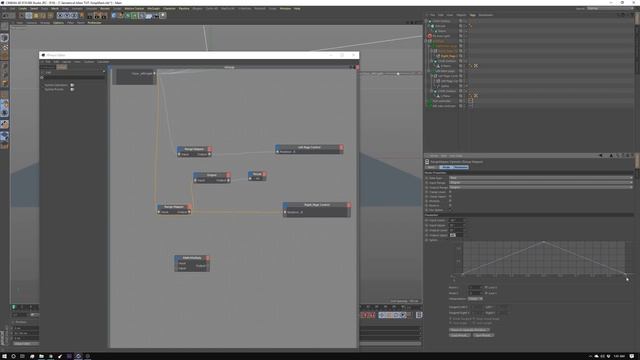Toggle the Use Spline checkbox
Image resolution: width=640 pixels, height=360 pixels.
click(450, 210)
